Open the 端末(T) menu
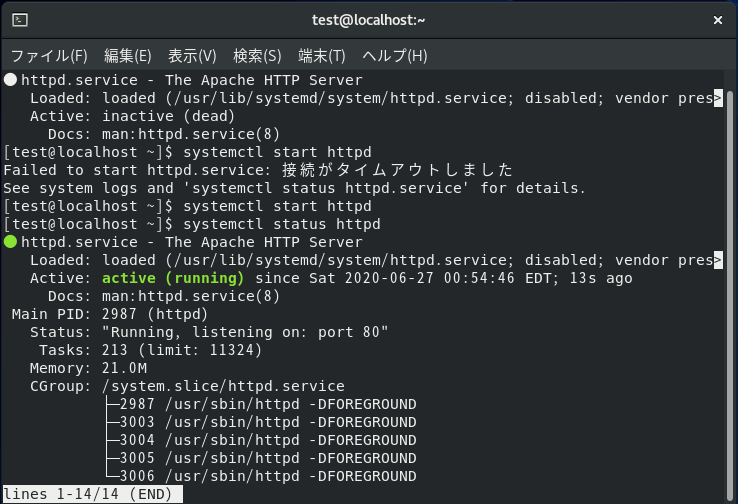This screenshot has height=504, width=738. pyautogui.click(x=322, y=56)
